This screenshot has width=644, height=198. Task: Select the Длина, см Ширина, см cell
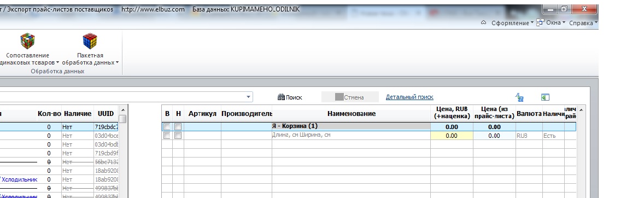(x=351, y=135)
